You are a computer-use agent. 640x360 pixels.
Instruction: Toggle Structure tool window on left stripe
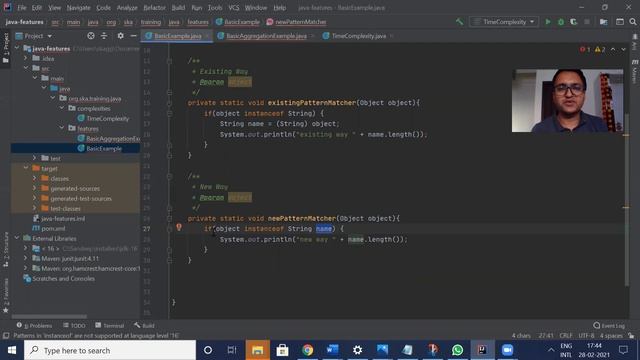point(6,249)
